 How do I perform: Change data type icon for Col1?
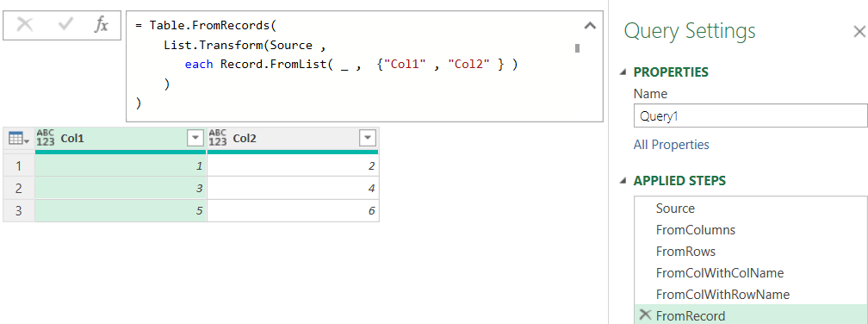[46, 138]
